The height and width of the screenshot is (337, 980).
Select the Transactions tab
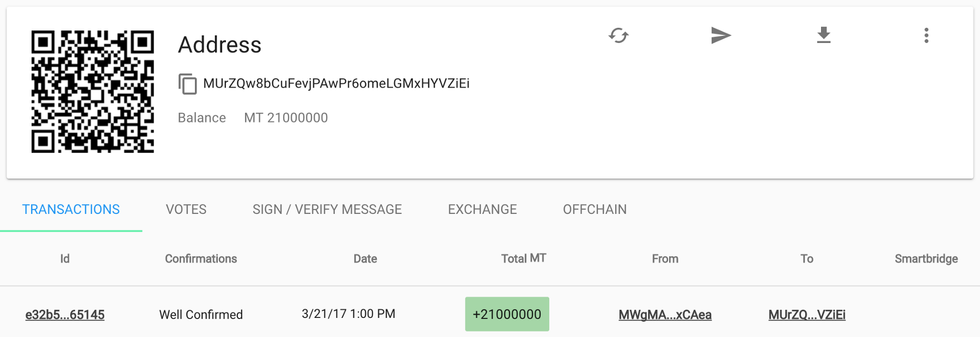pyautogui.click(x=71, y=210)
